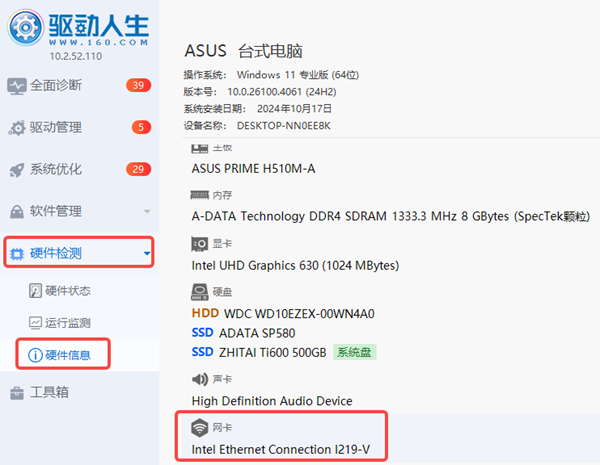Open the 驱动管理 menu item
Image resolution: width=600 pixels, height=465 pixels.
coord(79,127)
